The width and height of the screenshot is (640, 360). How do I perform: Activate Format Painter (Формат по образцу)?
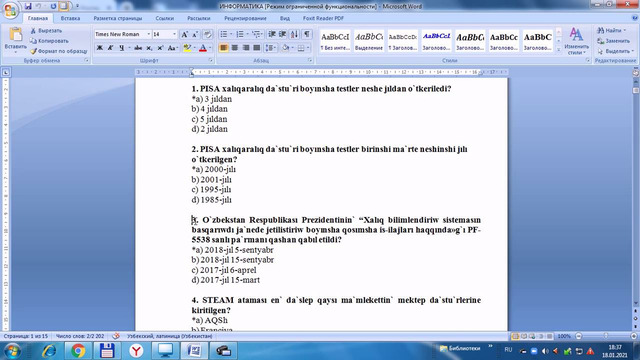59,51
